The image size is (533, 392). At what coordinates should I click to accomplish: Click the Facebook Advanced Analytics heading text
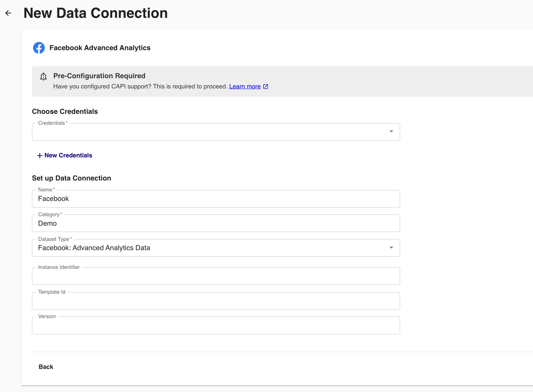click(x=100, y=48)
